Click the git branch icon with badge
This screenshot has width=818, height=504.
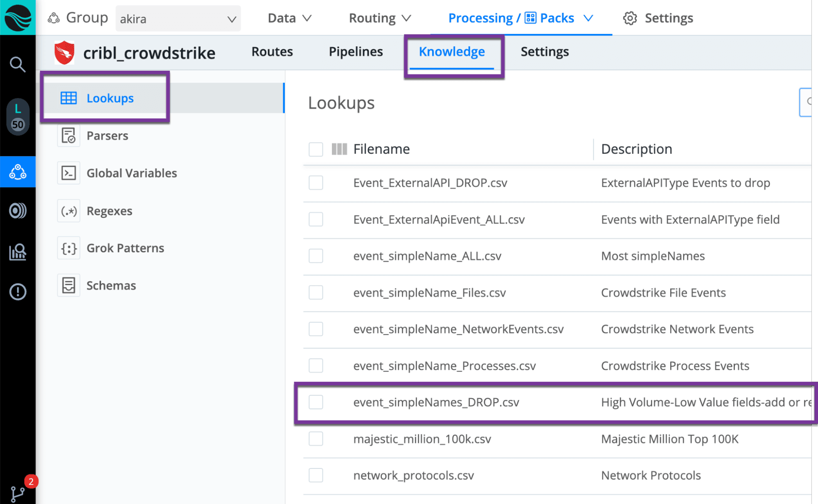[x=18, y=494]
